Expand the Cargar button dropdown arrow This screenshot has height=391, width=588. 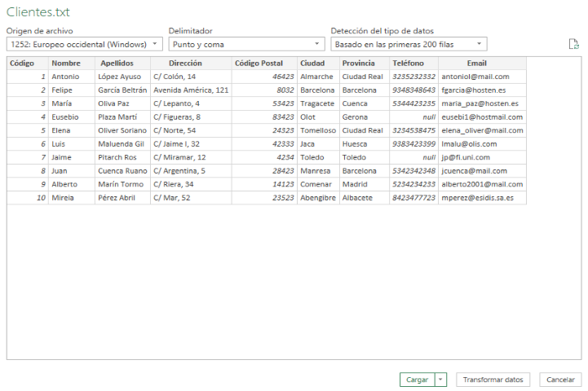(x=440, y=380)
